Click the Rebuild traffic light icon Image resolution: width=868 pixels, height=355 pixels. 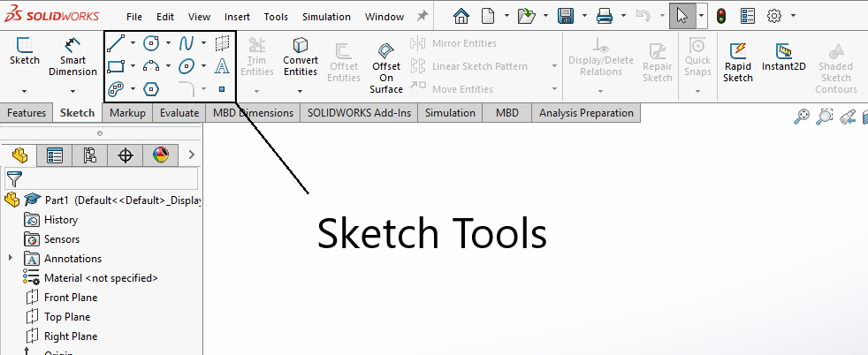720,16
